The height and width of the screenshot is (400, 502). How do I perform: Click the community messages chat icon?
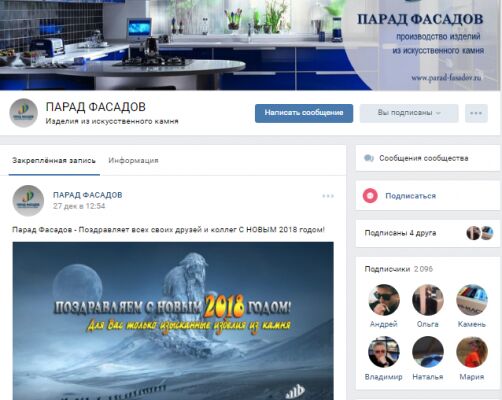(x=369, y=158)
